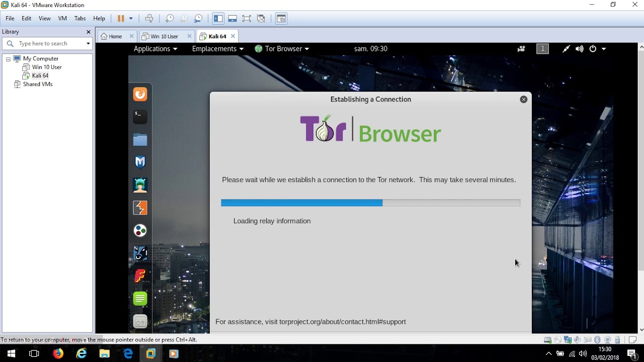
Task: Open the green notes app in dock
Action: (140, 298)
